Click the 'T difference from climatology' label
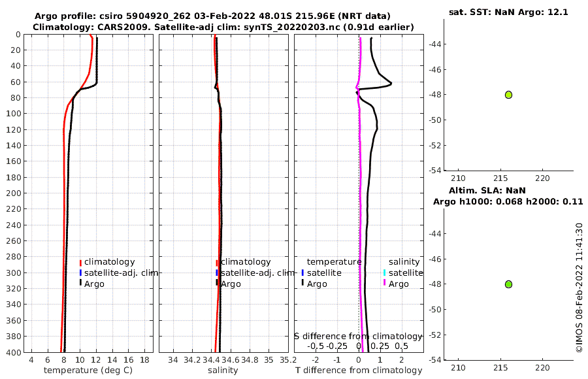This screenshot has width=588, height=379. [x=359, y=371]
